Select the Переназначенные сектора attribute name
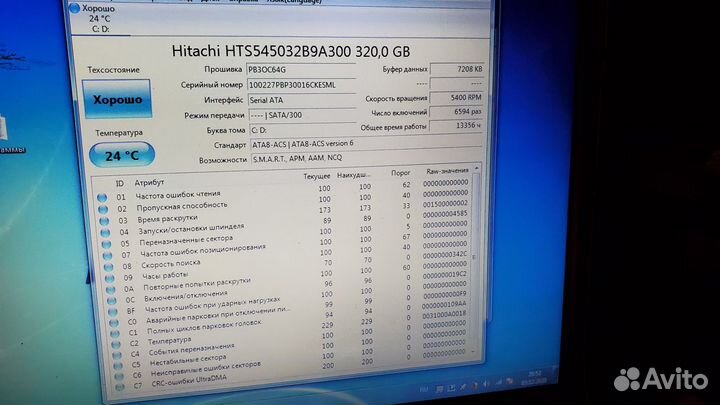720x405 pixels. pos(186,240)
